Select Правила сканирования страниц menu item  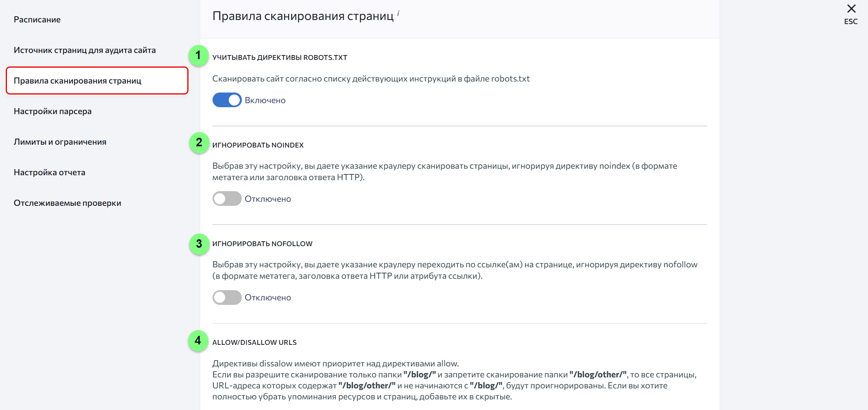tap(97, 81)
